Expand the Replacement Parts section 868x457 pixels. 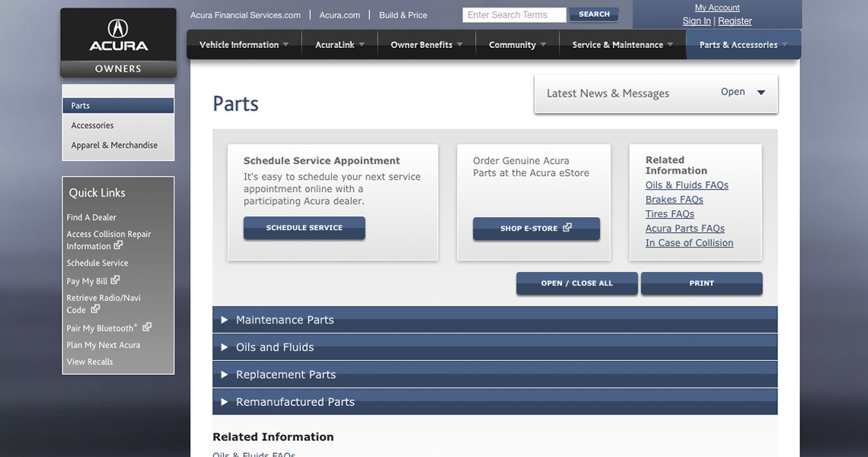point(286,375)
